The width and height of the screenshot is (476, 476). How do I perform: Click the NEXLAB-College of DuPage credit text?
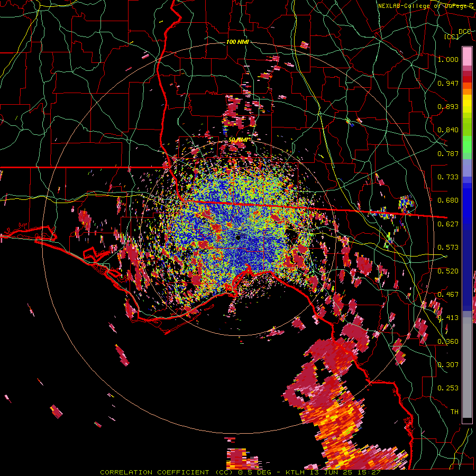point(425,6)
